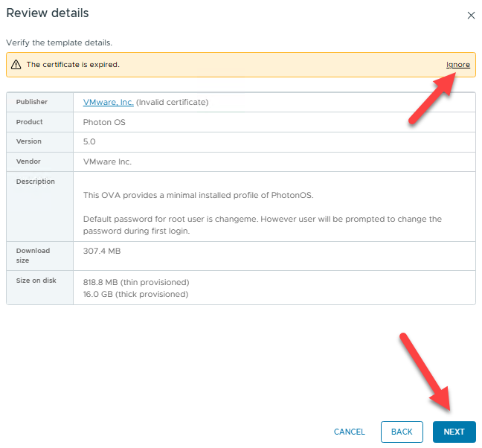The height and width of the screenshot is (448, 482).
Task: Click the 'The certificate is expired' message
Action: (x=73, y=65)
